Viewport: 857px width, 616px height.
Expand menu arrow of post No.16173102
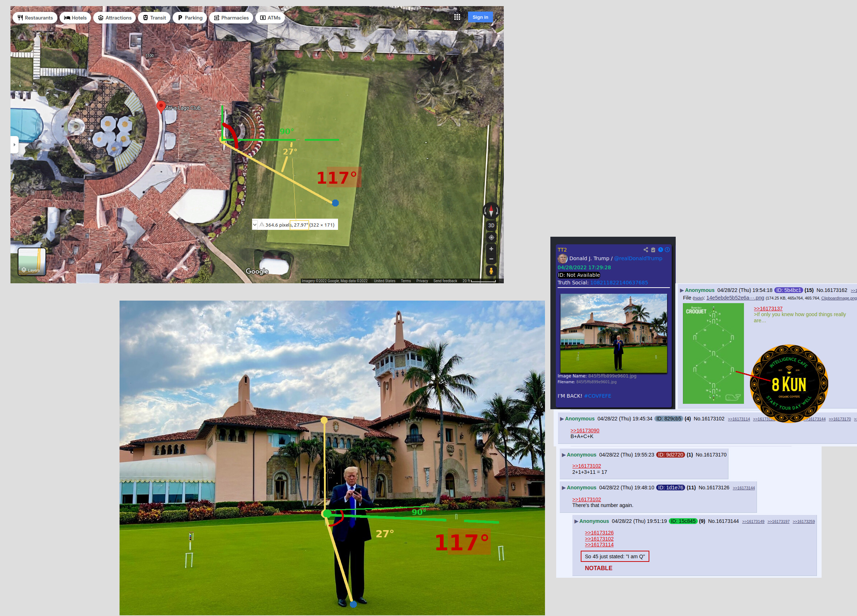tap(562, 419)
